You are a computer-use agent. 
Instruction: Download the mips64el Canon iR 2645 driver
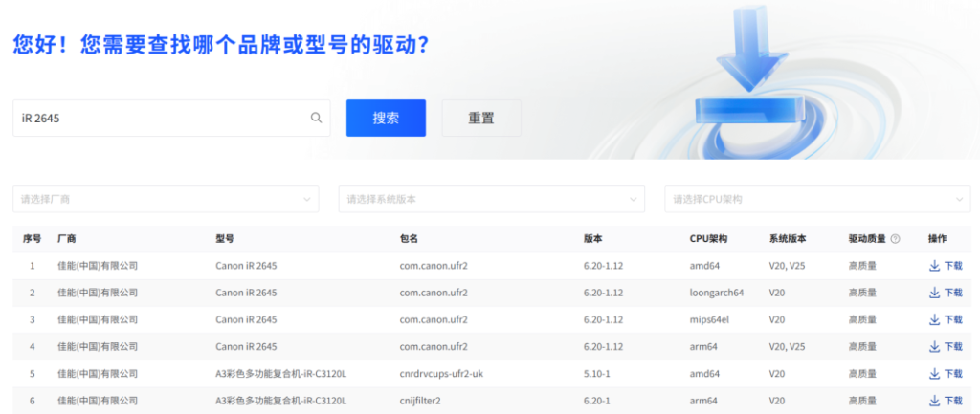pos(945,319)
